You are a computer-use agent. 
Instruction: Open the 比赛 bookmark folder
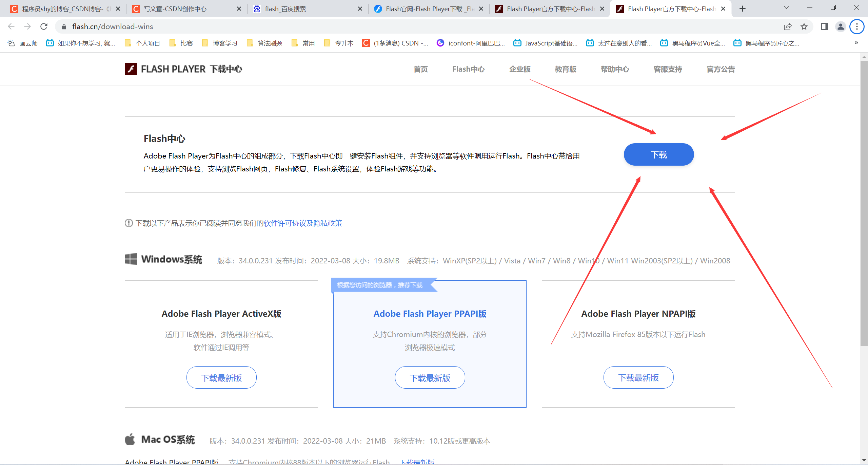[181, 43]
